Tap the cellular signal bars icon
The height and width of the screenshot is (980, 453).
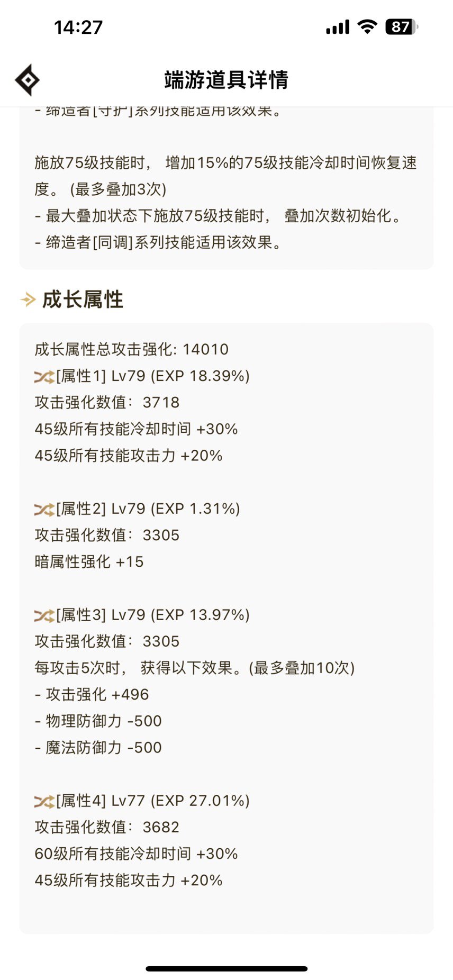pos(338,27)
